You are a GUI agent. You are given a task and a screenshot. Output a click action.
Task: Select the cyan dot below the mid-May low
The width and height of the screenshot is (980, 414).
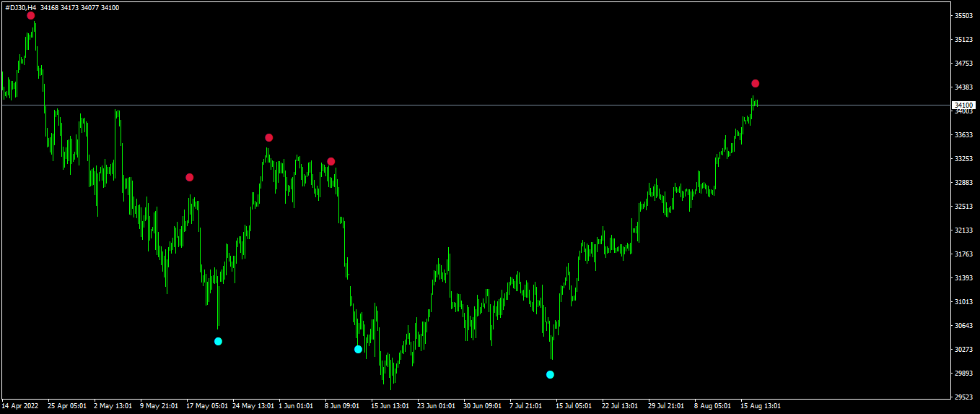[x=218, y=341]
